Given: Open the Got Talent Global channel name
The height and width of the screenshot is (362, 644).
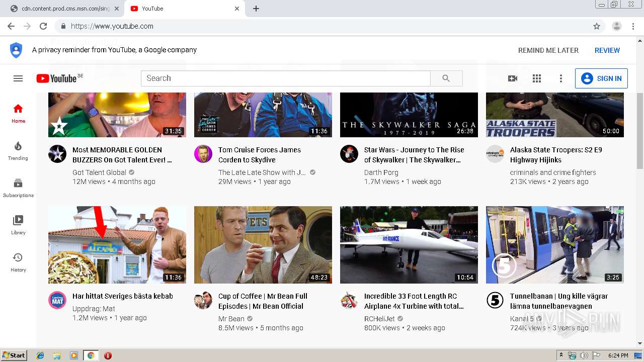Looking at the screenshot, I should coord(100,172).
